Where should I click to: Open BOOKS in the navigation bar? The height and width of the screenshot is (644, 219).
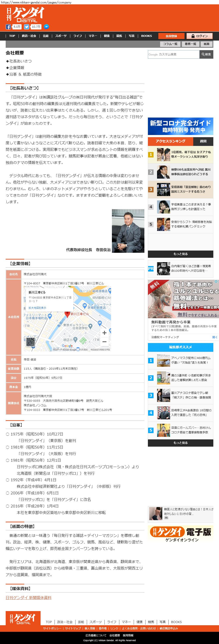147,36
